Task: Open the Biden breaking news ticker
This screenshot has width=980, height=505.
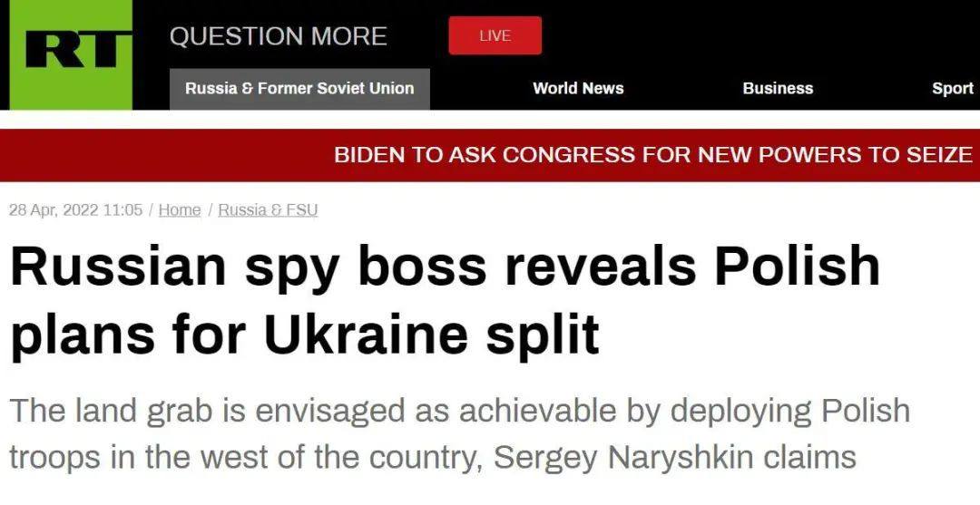Action: click(x=652, y=155)
